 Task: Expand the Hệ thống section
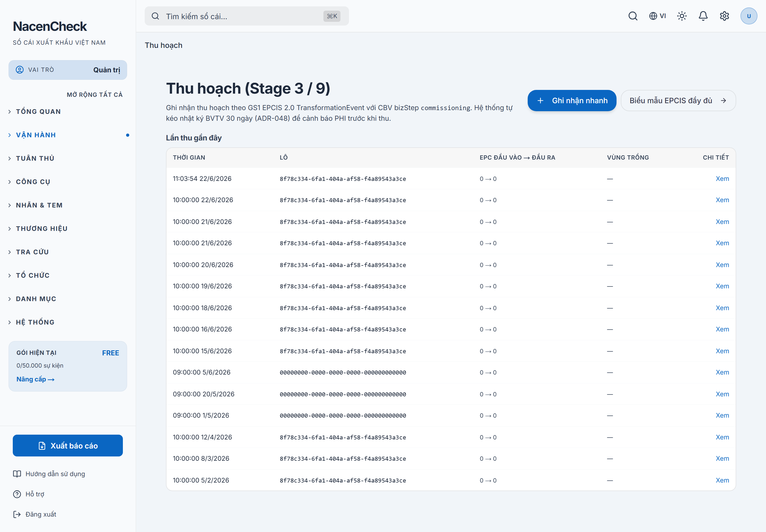point(68,322)
